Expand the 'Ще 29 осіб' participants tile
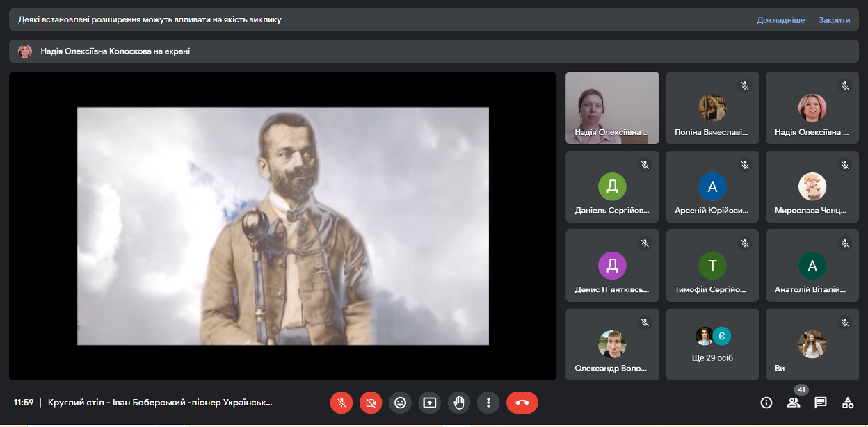 click(x=713, y=345)
